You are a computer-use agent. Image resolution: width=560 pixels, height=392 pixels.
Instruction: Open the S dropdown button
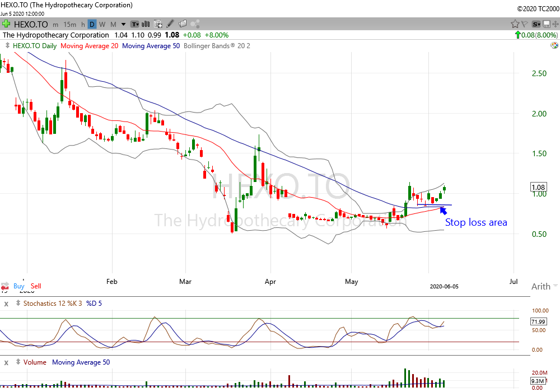536,24
